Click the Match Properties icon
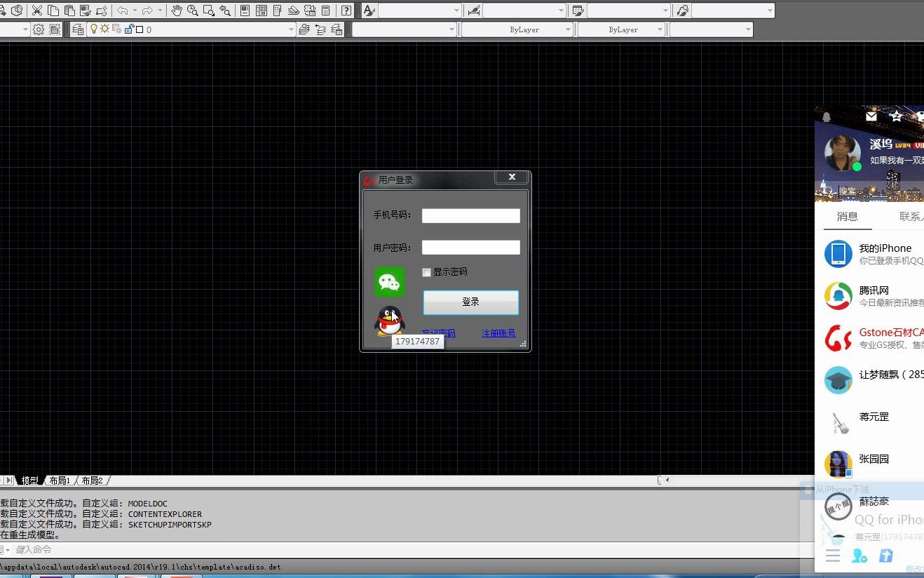 click(86, 11)
